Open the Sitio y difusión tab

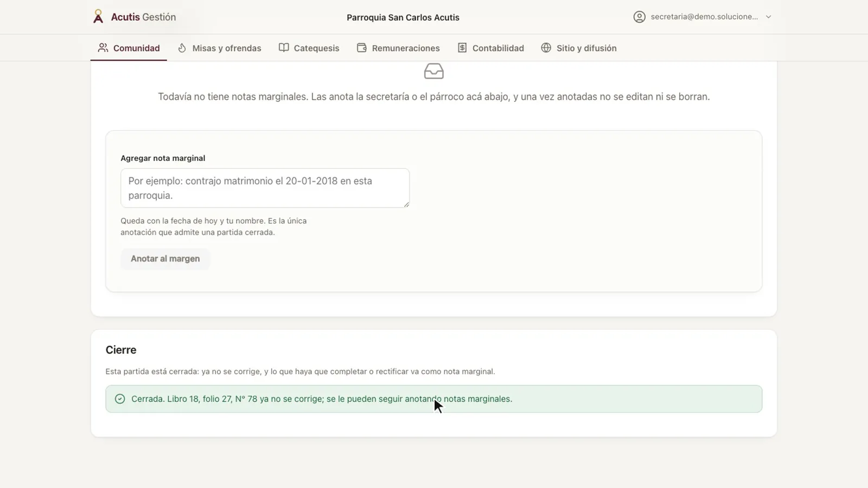579,48
